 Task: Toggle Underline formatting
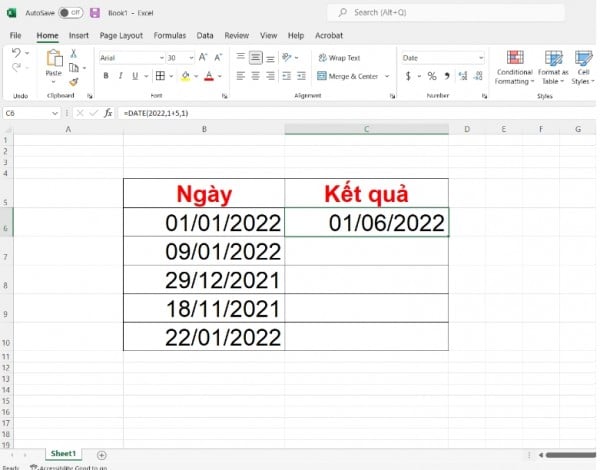[135, 76]
